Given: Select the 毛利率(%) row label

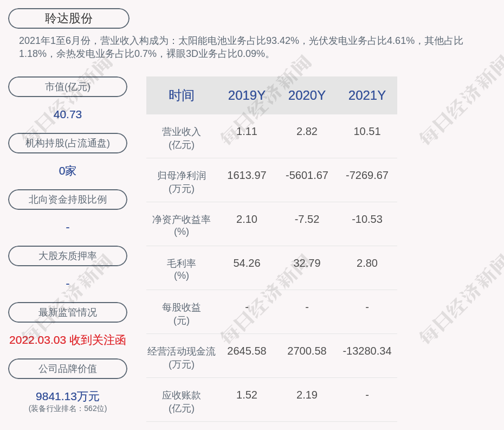Looking at the screenshot, I should pyautogui.click(x=182, y=269).
